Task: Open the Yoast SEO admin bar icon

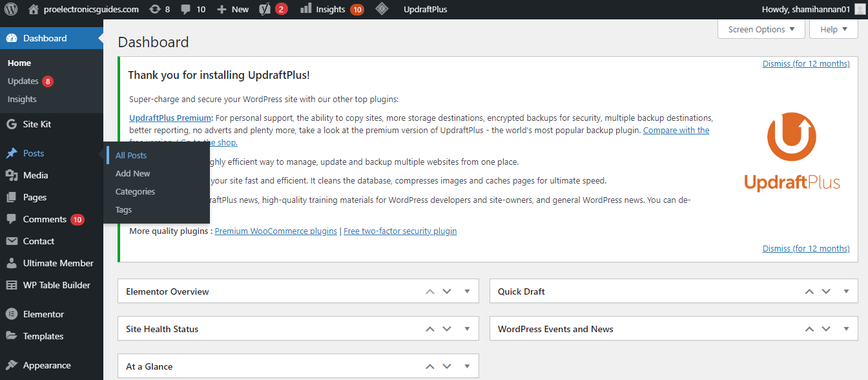Action: [x=265, y=9]
